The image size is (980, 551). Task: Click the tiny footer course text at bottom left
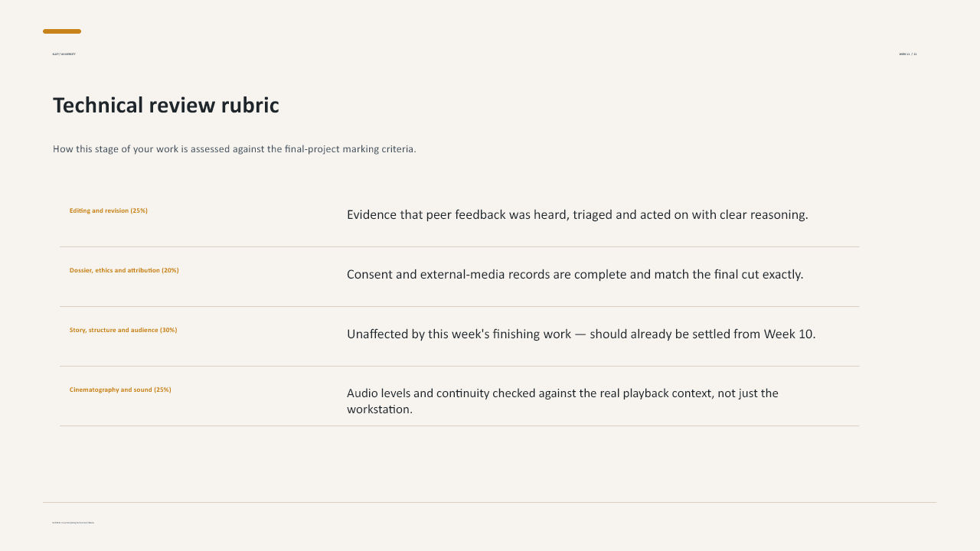click(x=73, y=523)
